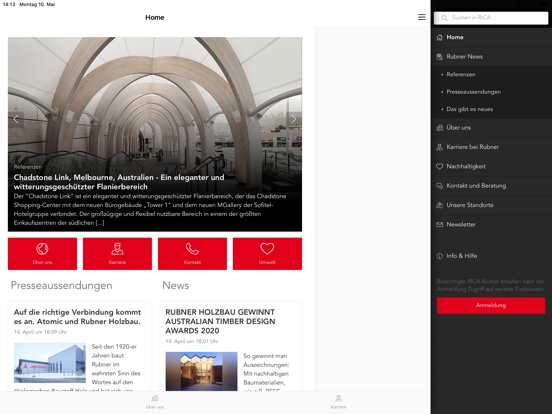Click the Über uns label in bottom bar
This screenshot has height=414, width=552.
pyautogui.click(x=155, y=407)
